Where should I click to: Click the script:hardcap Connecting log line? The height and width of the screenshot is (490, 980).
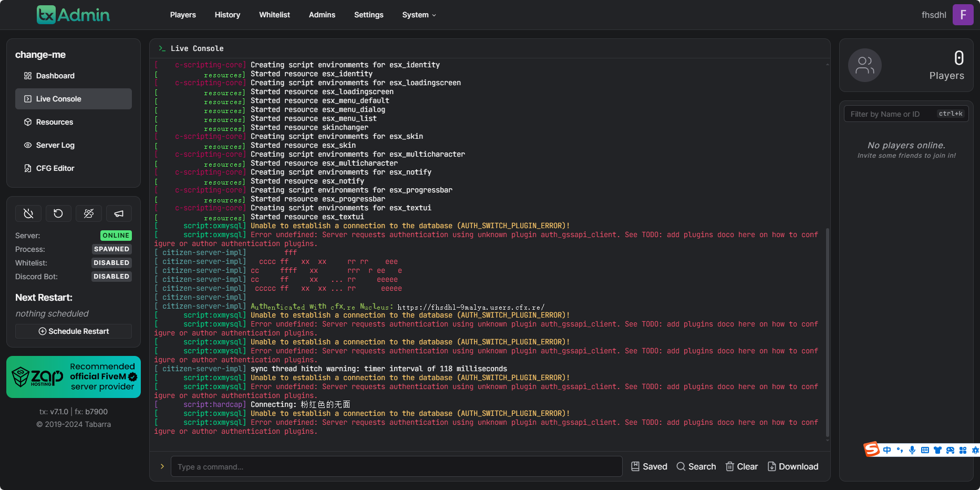click(252, 404)
